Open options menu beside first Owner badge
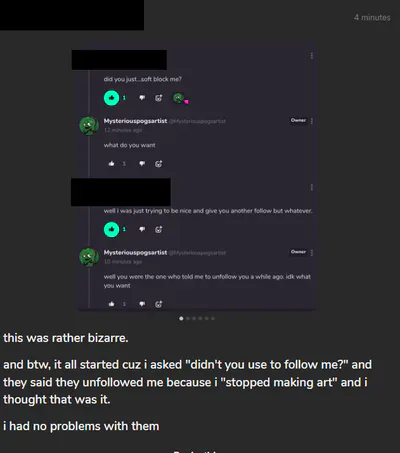The height and width of the screenshot is (453, 400). (x=312, y=121)
